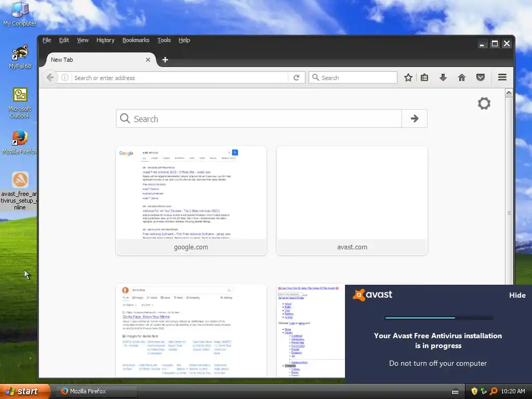Open New Tab settings gear
The image size is (532, 399).
click(484, 103)
